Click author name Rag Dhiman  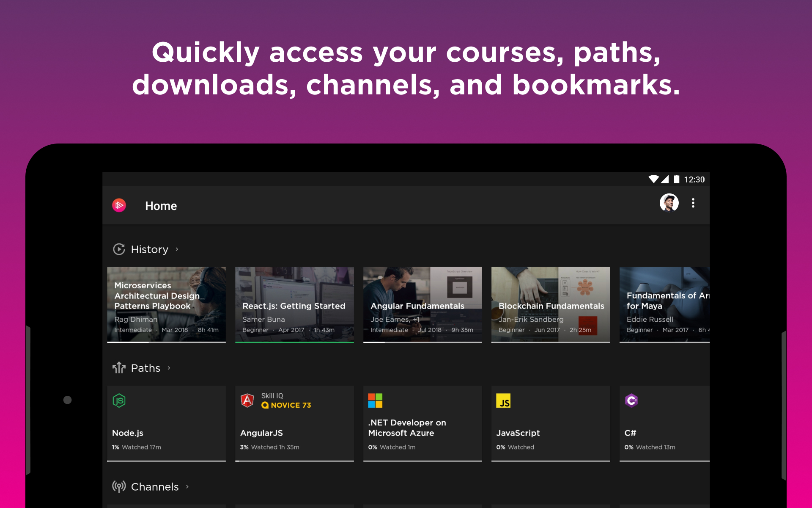pos(136,319)
